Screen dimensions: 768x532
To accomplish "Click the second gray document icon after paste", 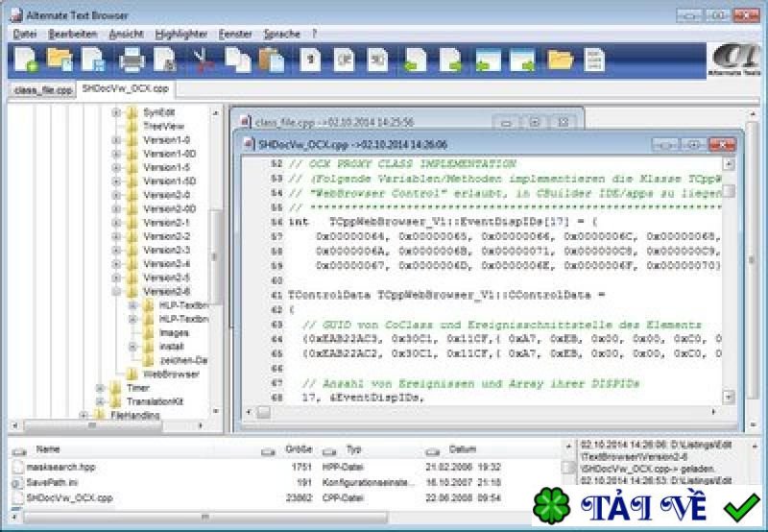I will point(344,60).
